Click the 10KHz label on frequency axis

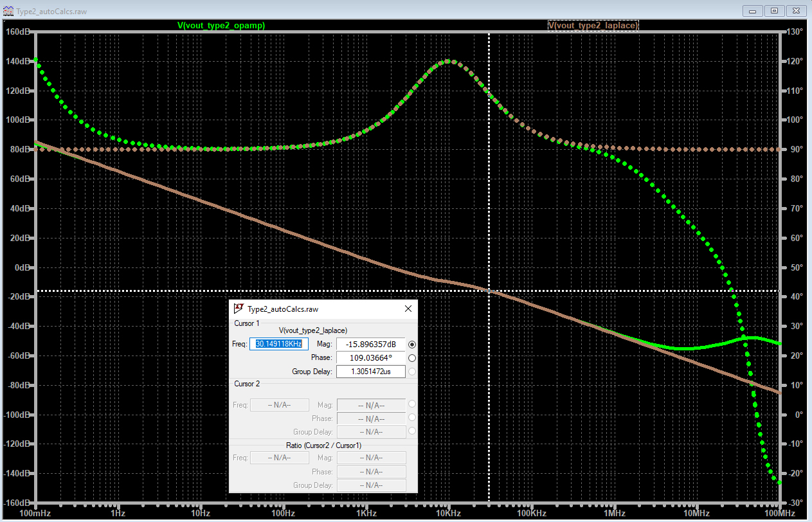tap(448, 514)
